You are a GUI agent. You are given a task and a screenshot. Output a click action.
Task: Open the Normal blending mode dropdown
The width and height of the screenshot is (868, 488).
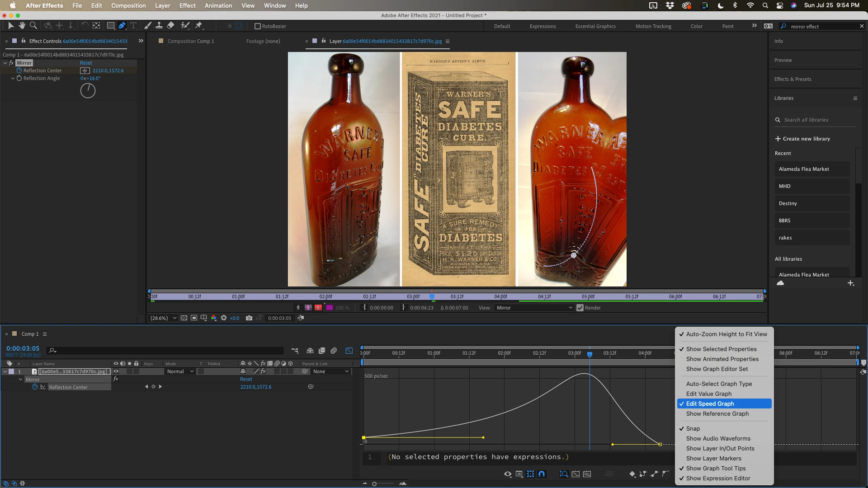180,371
